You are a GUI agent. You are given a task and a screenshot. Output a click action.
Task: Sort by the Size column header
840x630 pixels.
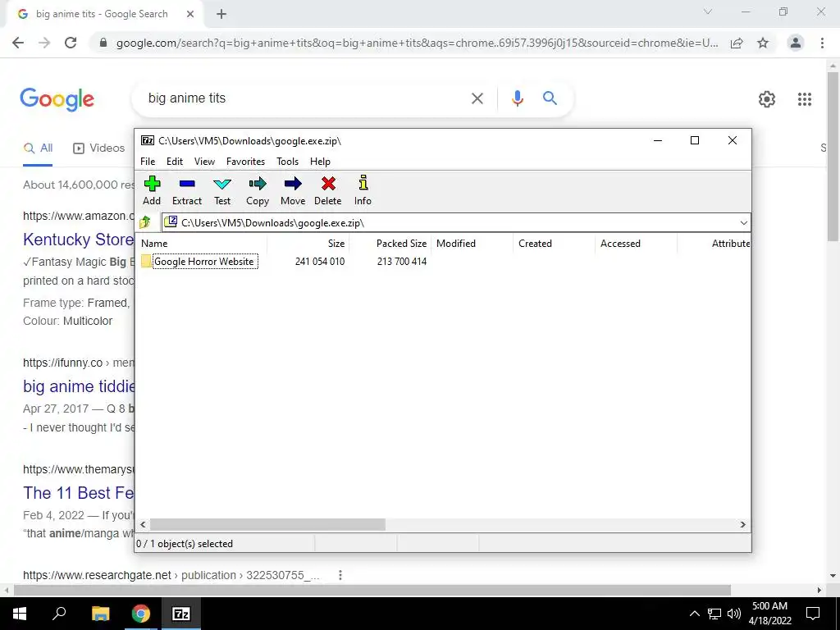(336, 243)
